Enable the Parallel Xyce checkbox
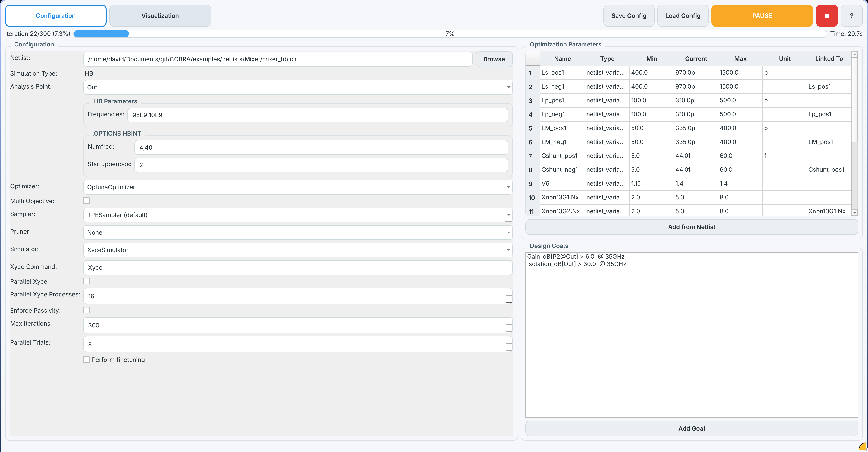 [x=86, y=281]
